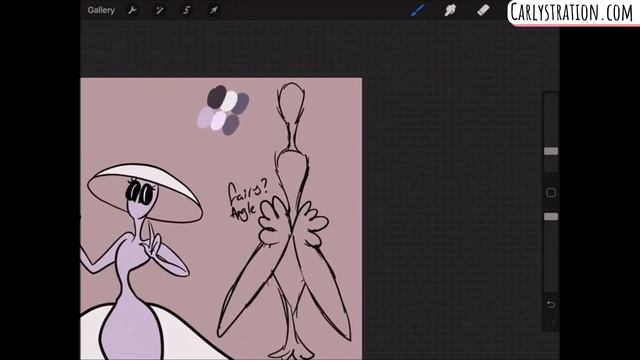Tap the square modify button on sidebar
The image size is (640, 360).
551,193
